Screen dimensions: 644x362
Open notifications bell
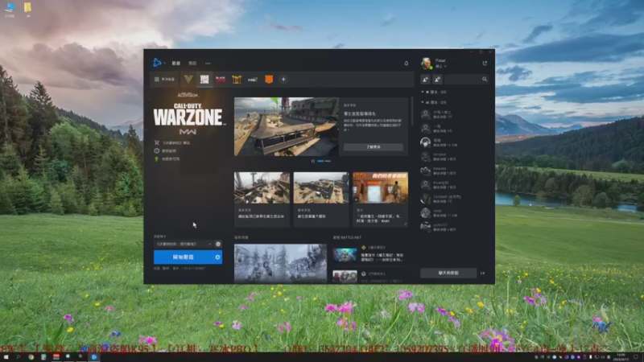(x=407, y=64)
